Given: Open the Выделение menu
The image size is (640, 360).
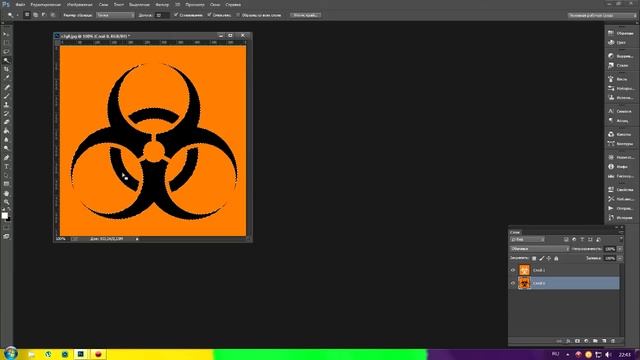Looking at the screenshot, I should (139, 4).
